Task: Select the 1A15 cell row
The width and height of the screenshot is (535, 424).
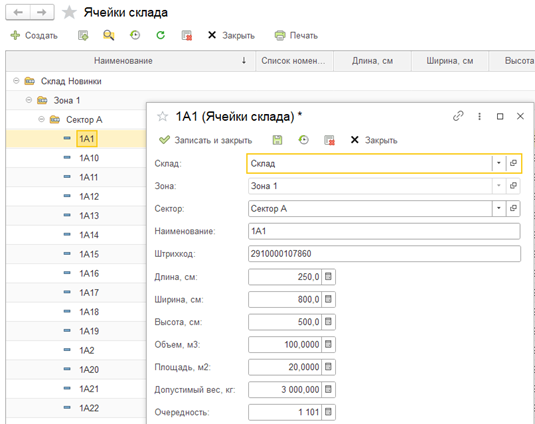Action: 76,254
